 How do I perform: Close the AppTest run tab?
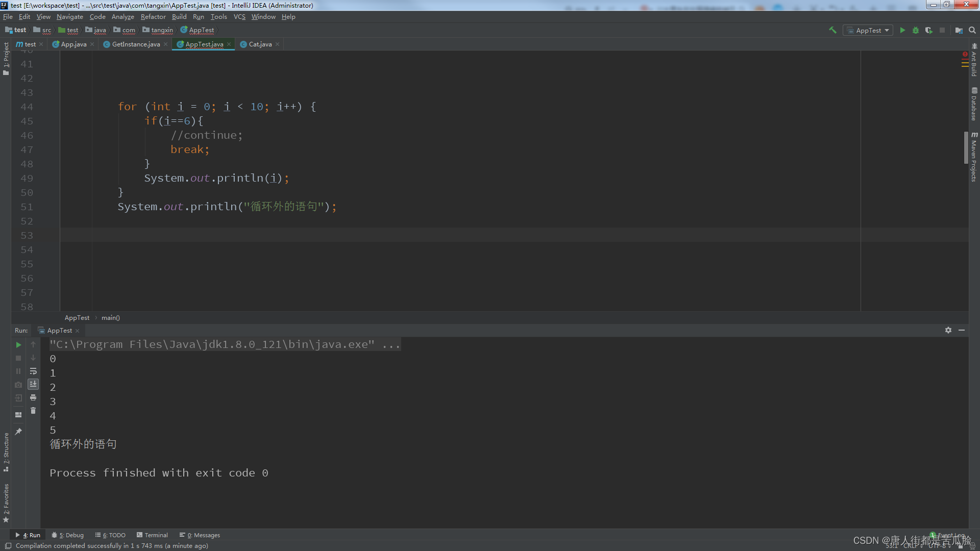pyautogui.click(x=78, y=331)
